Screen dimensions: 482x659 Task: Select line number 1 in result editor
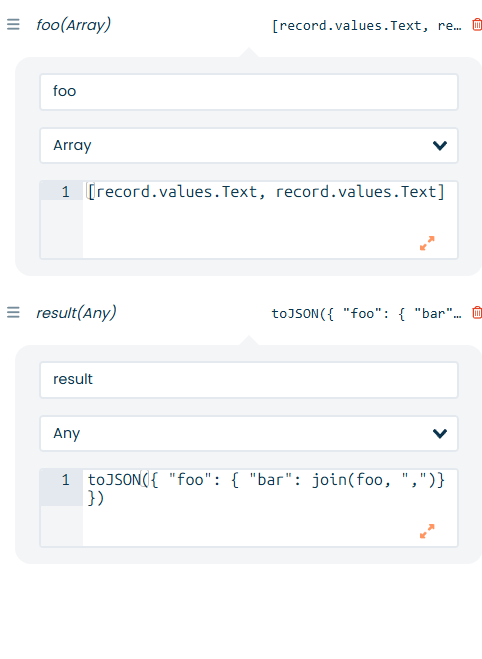65,480
